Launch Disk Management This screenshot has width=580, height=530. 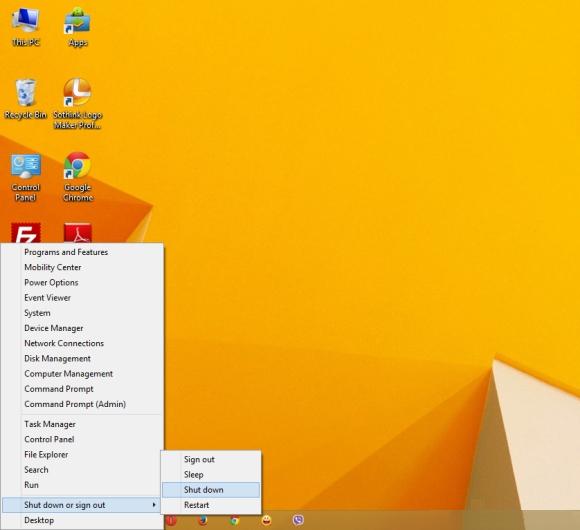click(x=82, y=358)
